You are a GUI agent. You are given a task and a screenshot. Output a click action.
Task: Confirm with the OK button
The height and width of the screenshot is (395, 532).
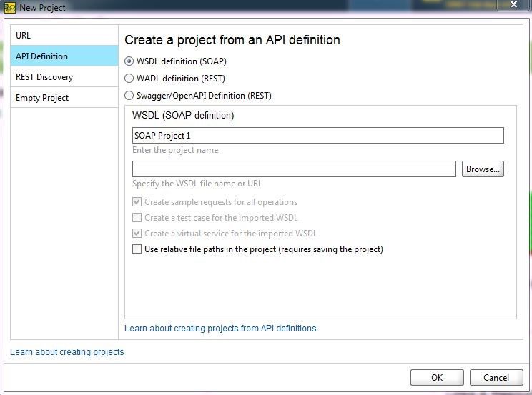pos(437,378)
